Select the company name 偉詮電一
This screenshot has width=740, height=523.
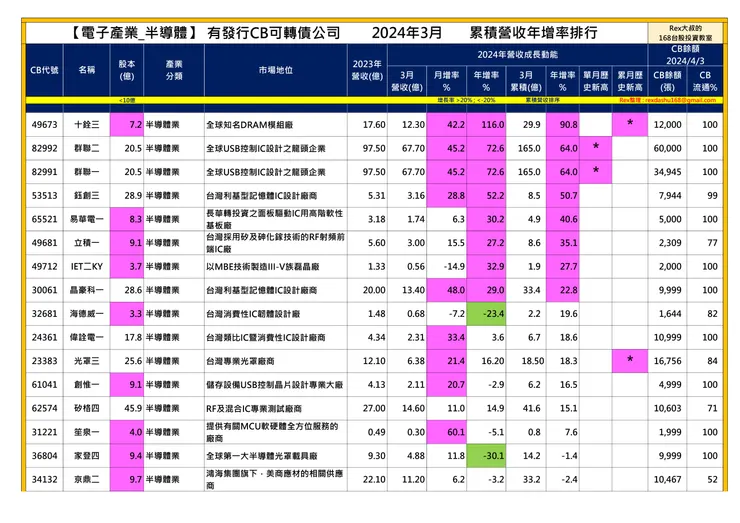pos(87,337)
